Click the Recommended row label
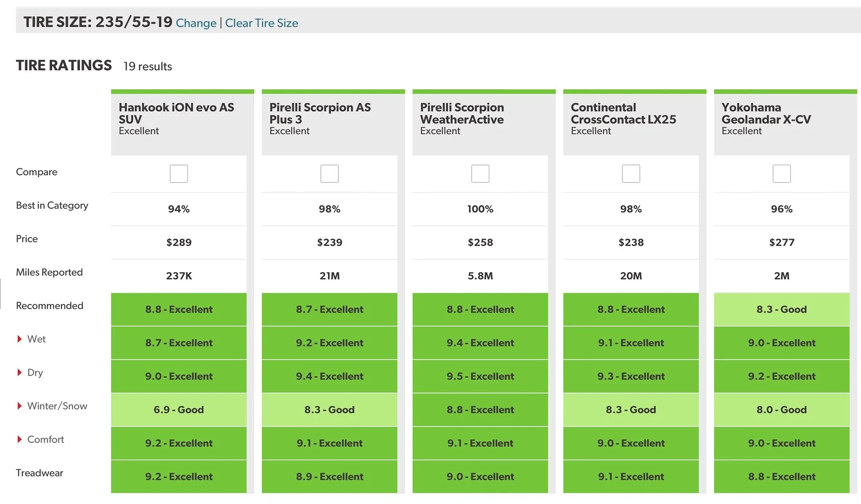 [49, 306]
